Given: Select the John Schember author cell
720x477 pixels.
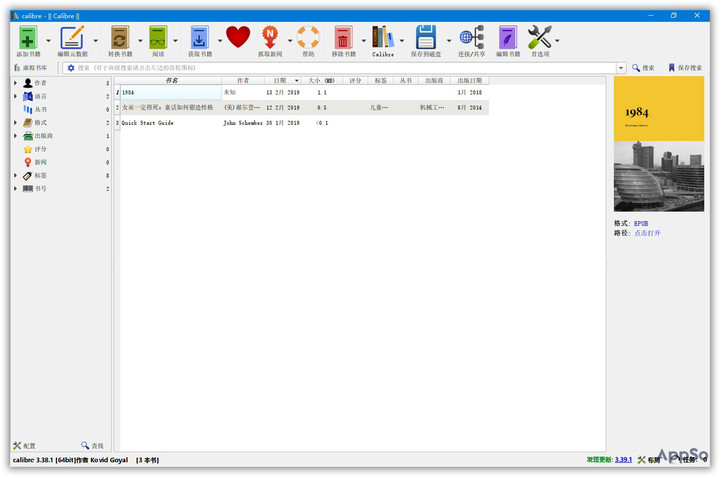Looking at the screenshot, I should [243, 123].
